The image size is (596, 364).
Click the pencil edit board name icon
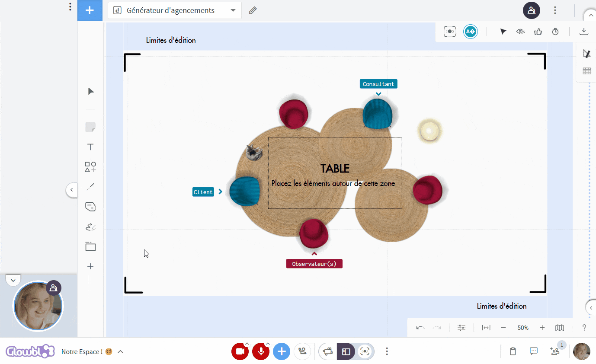tap(253, 10)
